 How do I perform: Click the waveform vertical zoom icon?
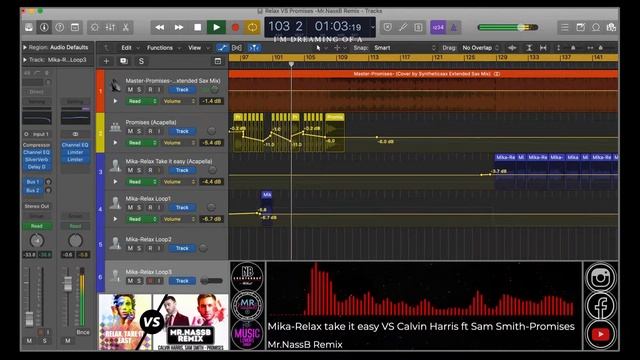[512, 48]
